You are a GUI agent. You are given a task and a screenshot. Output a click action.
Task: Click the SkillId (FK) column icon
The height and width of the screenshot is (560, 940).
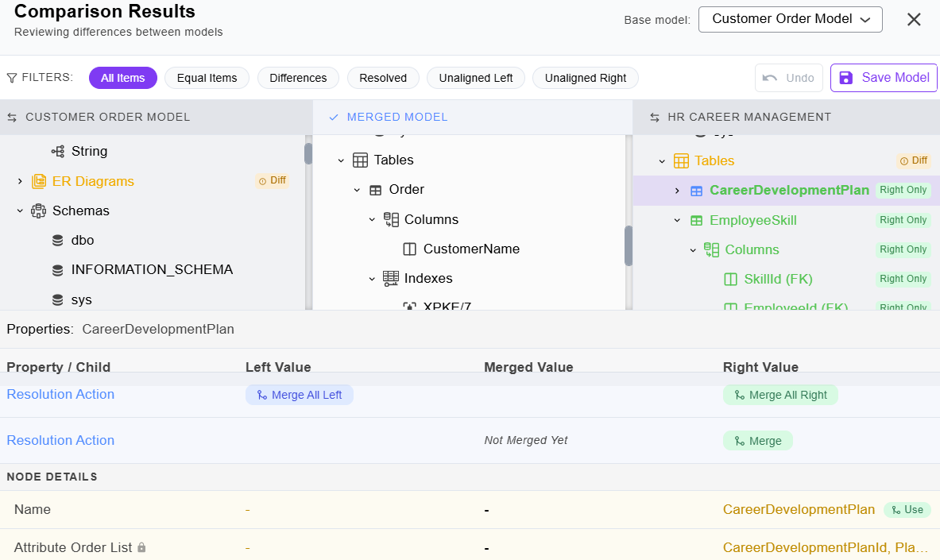731,280
